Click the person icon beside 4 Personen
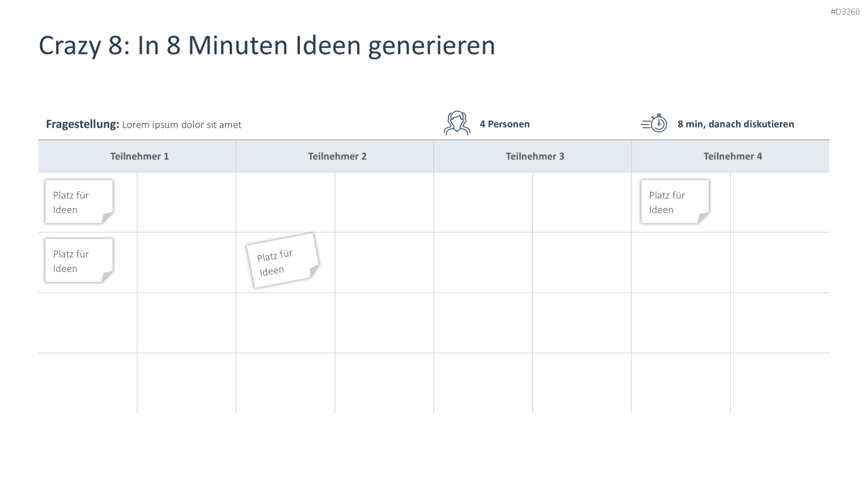Screen dimensions: 868x488 click(x=457, y=123)
